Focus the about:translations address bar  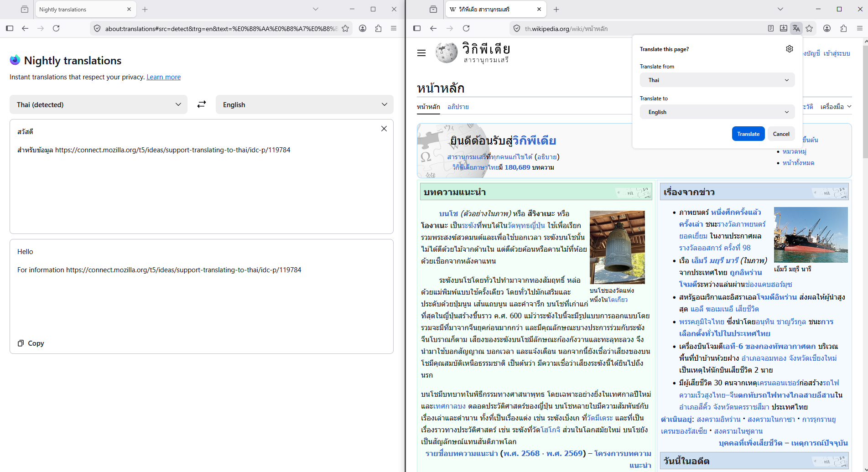[x=221, y=28]
